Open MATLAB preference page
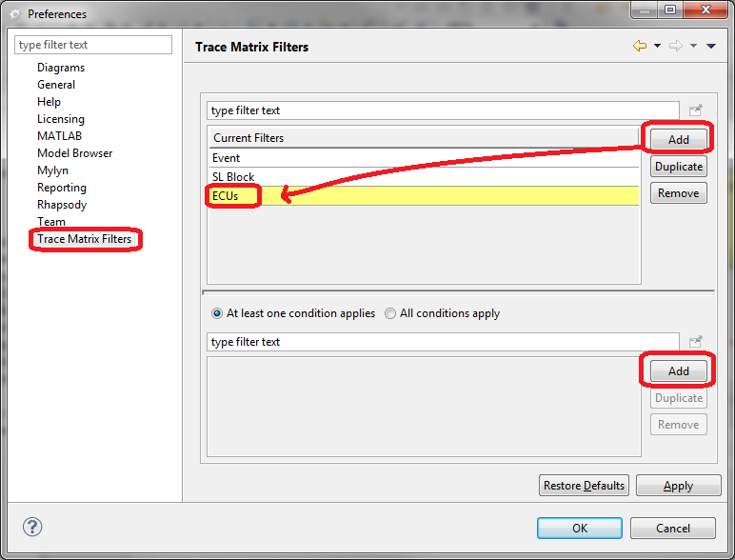Screen dimensions: 735x560 coord(60,136)
